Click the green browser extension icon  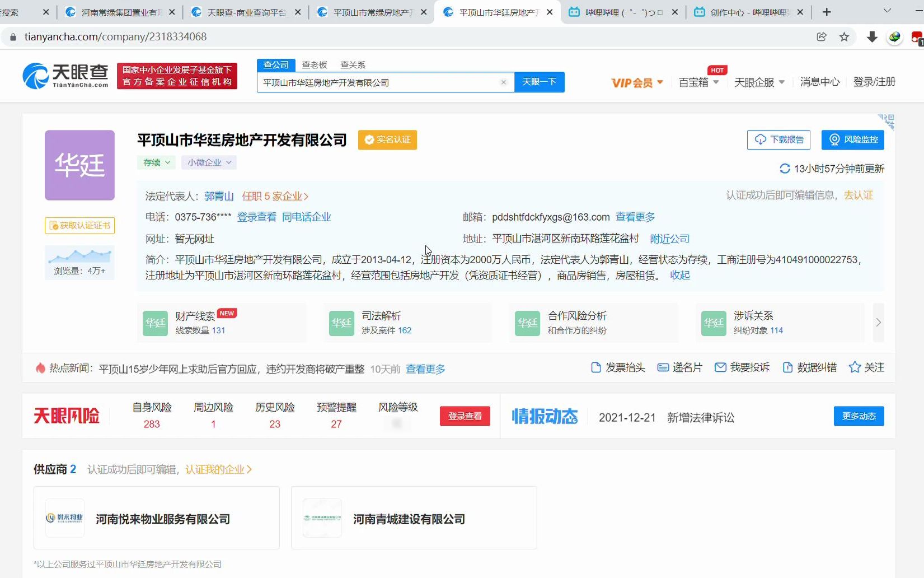tap(894, 37)
